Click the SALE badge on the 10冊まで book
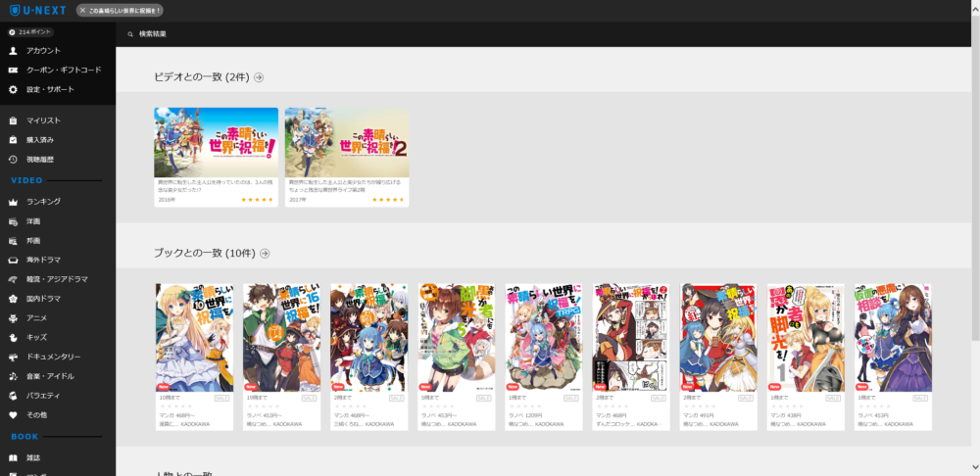 (221, 398)
